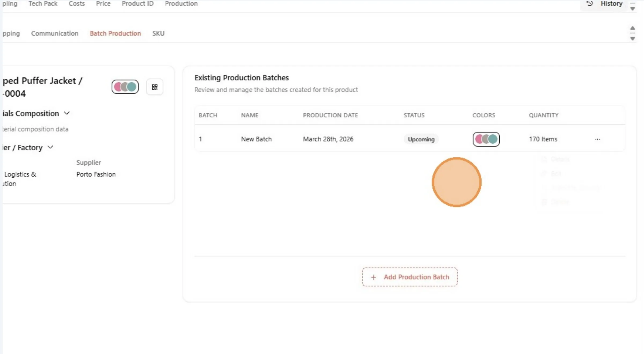The height and width of the screenshot is (354, 644).
Task: Click the Porto Fashion supplier name
Action: click(x=96, y=174)
